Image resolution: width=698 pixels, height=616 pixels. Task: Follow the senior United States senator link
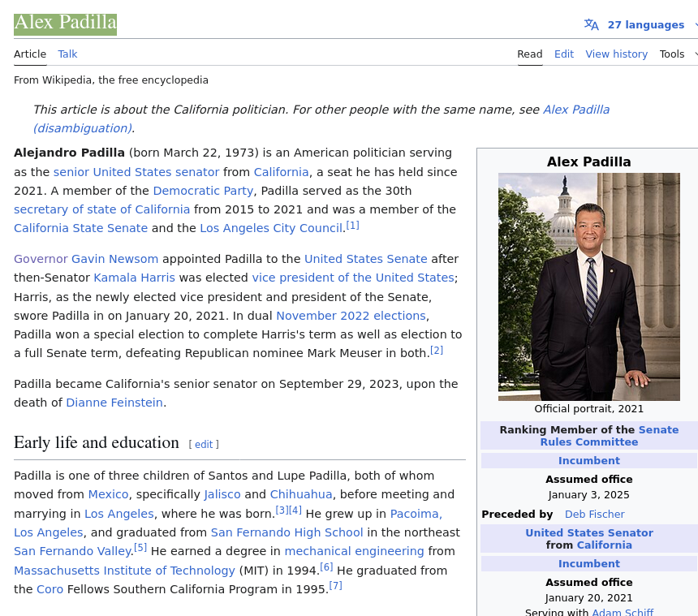(x=136, y=172)
